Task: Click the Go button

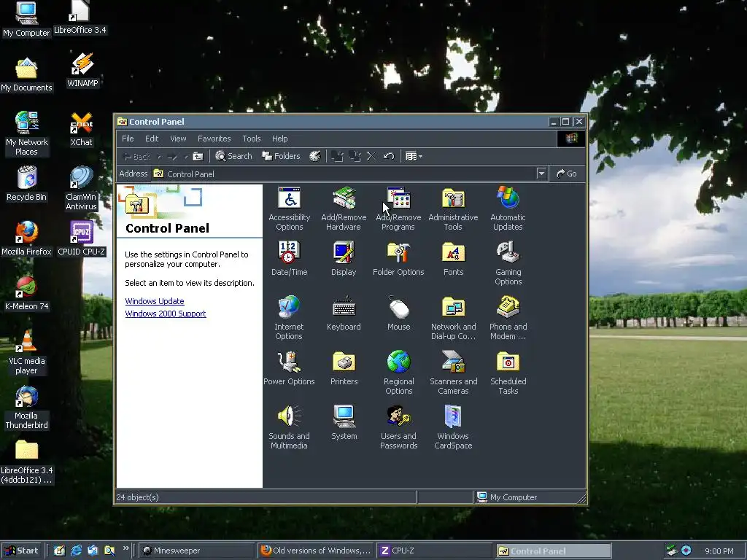Action: coord(567,174)
